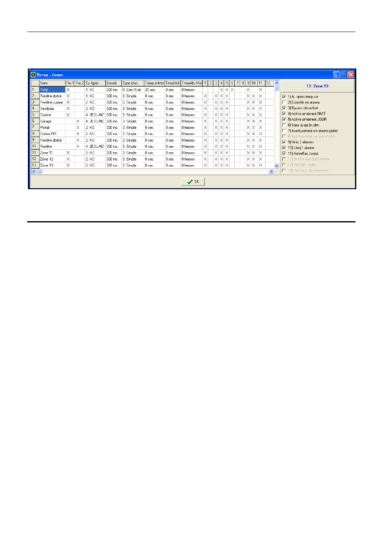Select the 'Portail' zone name cell
The height and width of the screenshot is (554, 392).
click(52, 128)
